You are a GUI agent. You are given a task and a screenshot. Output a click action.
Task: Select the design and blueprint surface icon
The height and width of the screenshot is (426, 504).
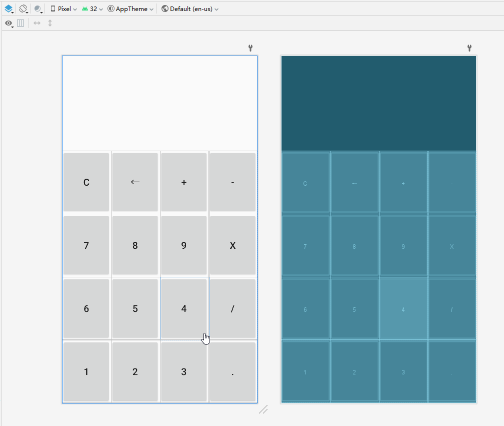(x=8, y=9)
